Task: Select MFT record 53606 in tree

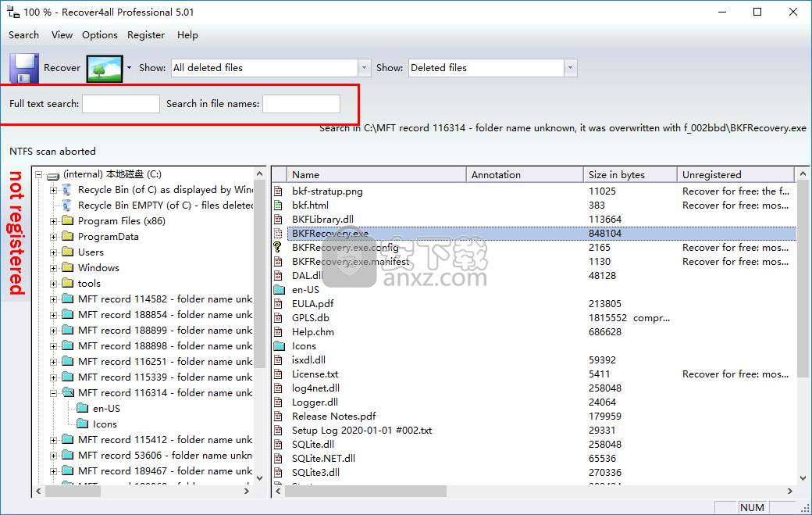Action: pos(165,455)
